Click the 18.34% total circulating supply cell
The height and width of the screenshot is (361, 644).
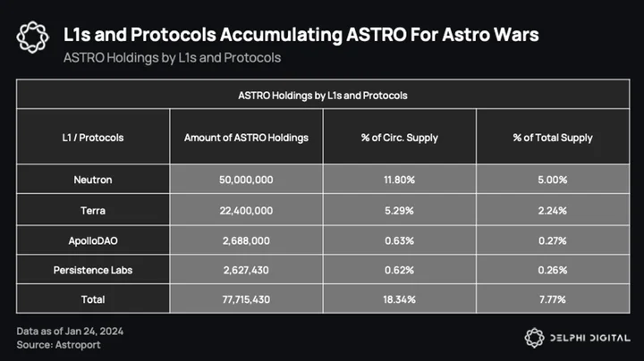coord(399,299)
